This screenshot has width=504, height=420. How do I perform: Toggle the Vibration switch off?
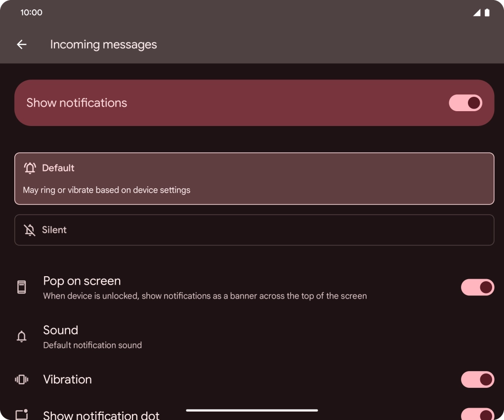pos(477,379)
